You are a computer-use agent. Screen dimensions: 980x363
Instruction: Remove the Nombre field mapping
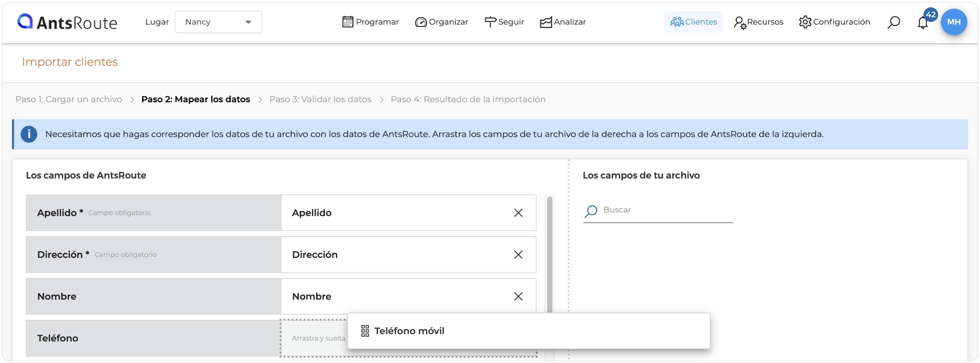coord(518,296)
